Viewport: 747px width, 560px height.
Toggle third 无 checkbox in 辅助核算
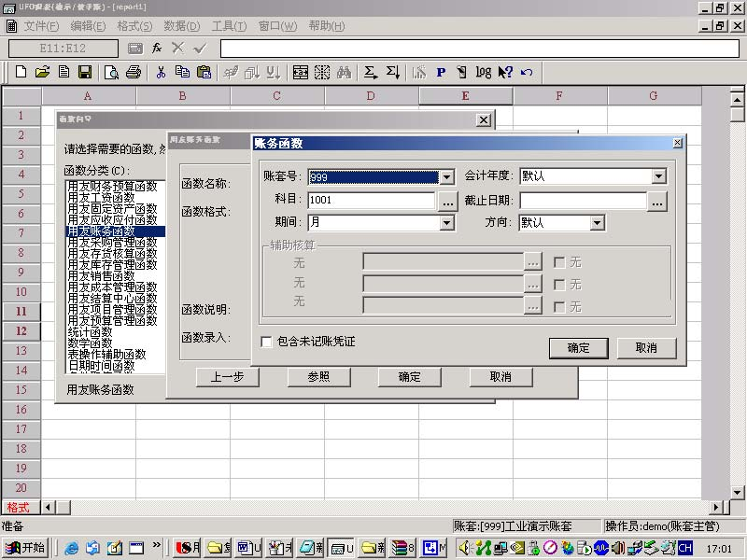tap(559, 307)
